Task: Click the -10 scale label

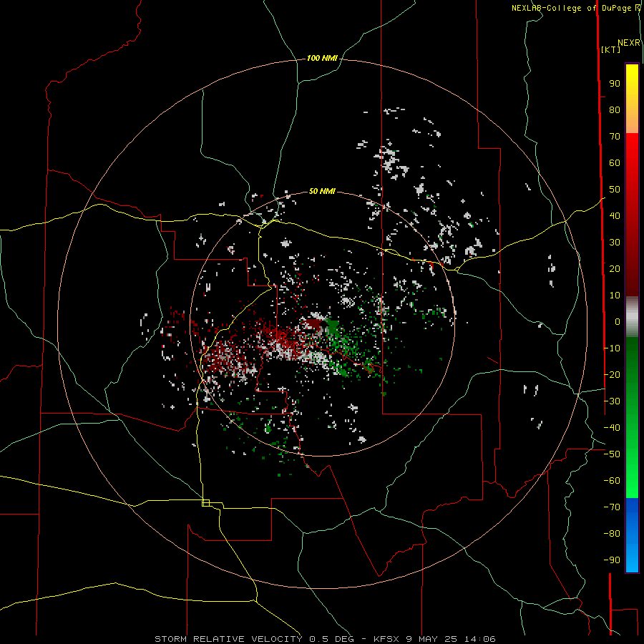Action: (612, 348)
